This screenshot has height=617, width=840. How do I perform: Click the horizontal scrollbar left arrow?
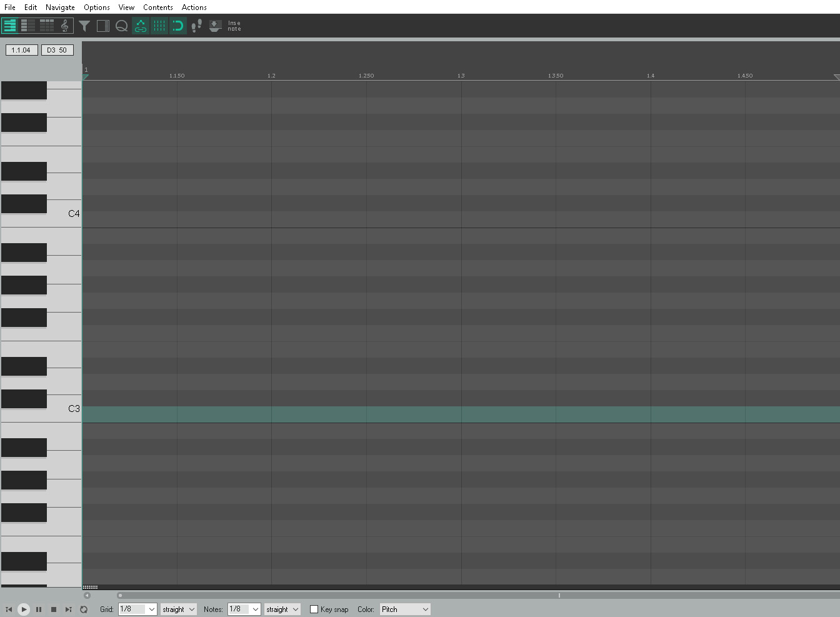(87, 595)
